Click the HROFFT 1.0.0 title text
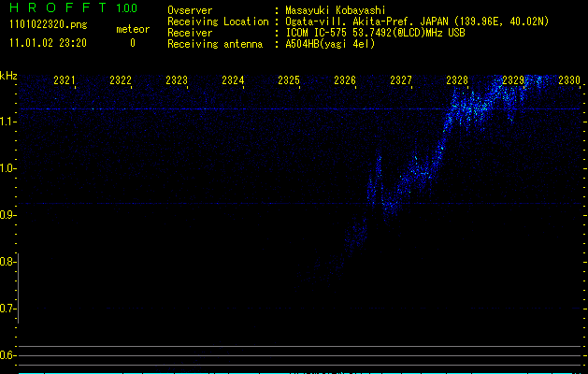Screen dimensions: 588x374 pos(74,7)
